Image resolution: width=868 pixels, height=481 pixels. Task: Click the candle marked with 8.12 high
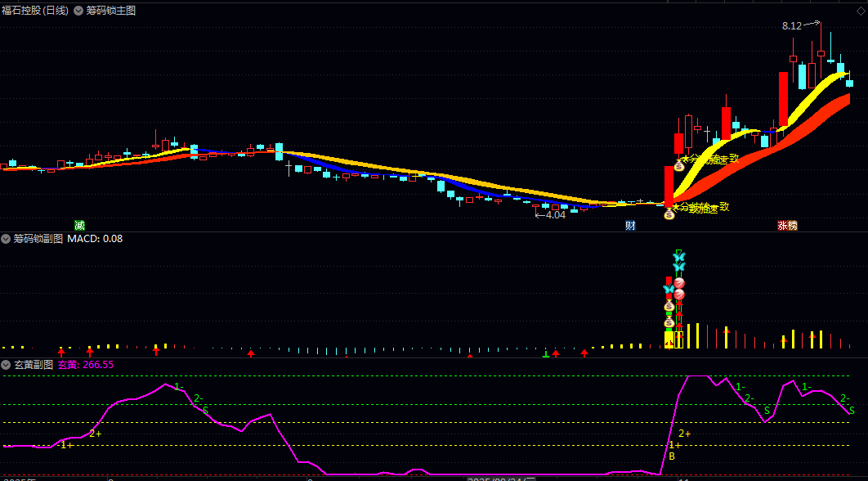pos(821,53)
